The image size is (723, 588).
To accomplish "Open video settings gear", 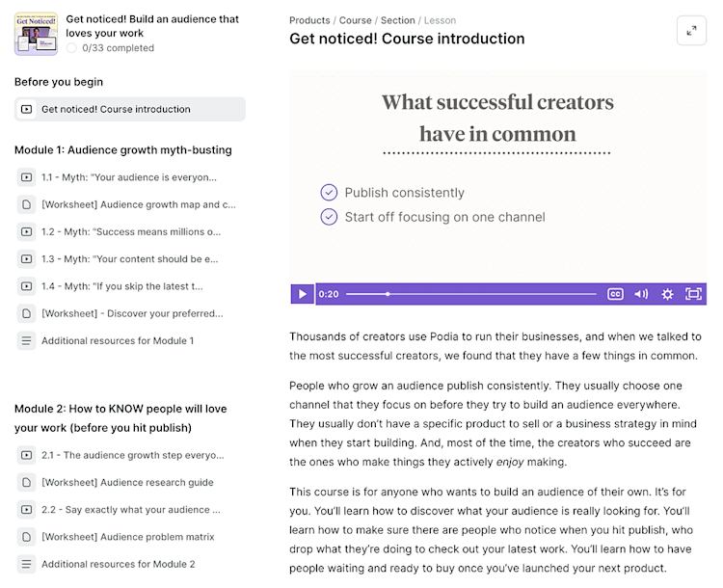I will tap(667, 294).
